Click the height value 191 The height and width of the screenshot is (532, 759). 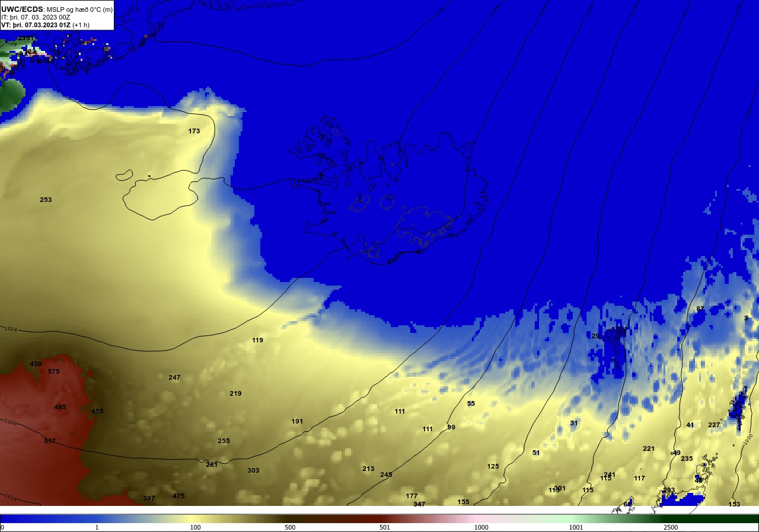click(x=297, y=421)
